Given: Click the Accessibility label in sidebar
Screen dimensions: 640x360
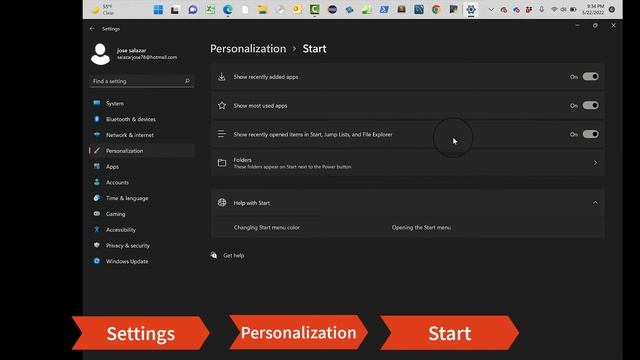Looking at the screenshot, I should coord(121,230).
